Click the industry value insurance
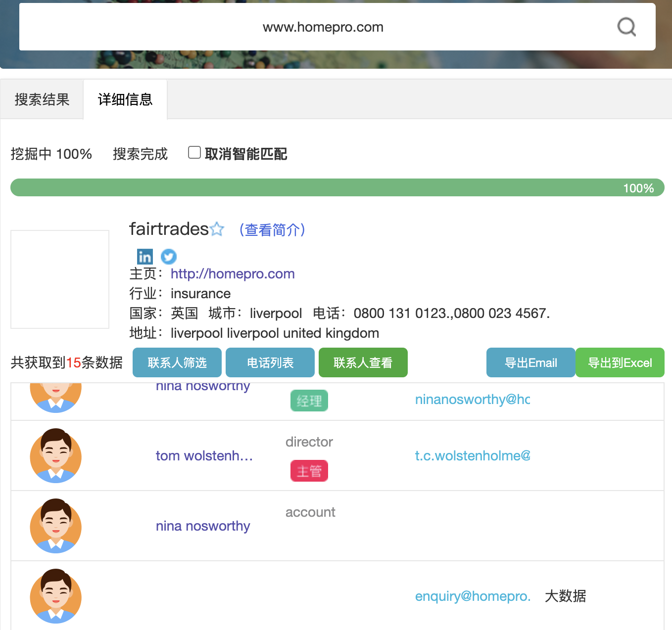Viewport: 672px width, 630px height. 200,293
